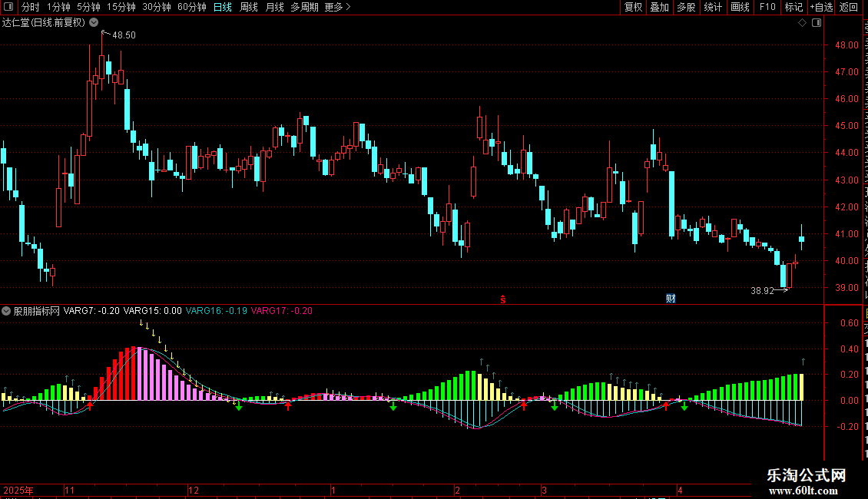Click F10 company info button
Screen dimensions: 868x499
(x=767, y=7)
